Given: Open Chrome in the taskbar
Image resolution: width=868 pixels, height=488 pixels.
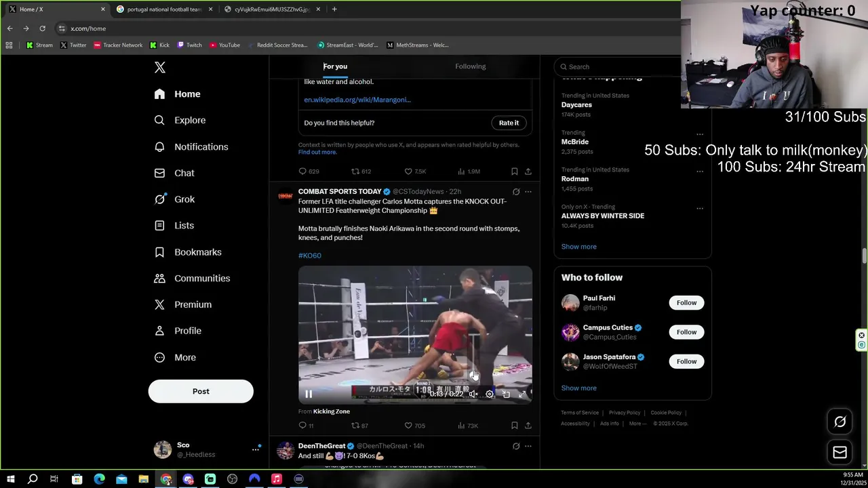Looking at the screenshot, I should (x=166, y=479).
